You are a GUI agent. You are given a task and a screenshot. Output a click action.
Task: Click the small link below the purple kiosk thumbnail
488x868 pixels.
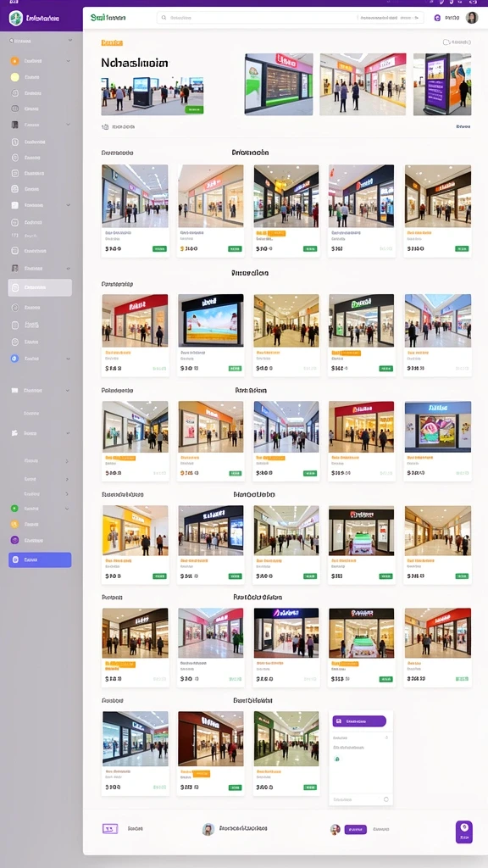pyautogui.click(x=463, y=127)
